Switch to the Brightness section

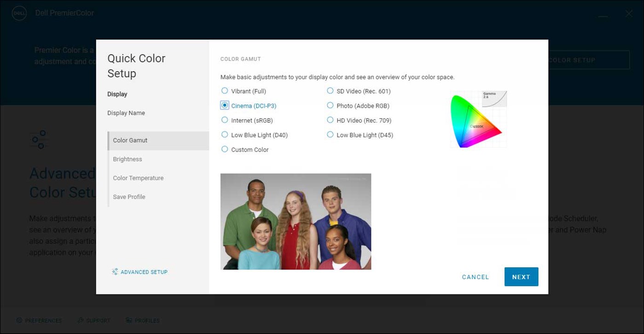[128, 159]
